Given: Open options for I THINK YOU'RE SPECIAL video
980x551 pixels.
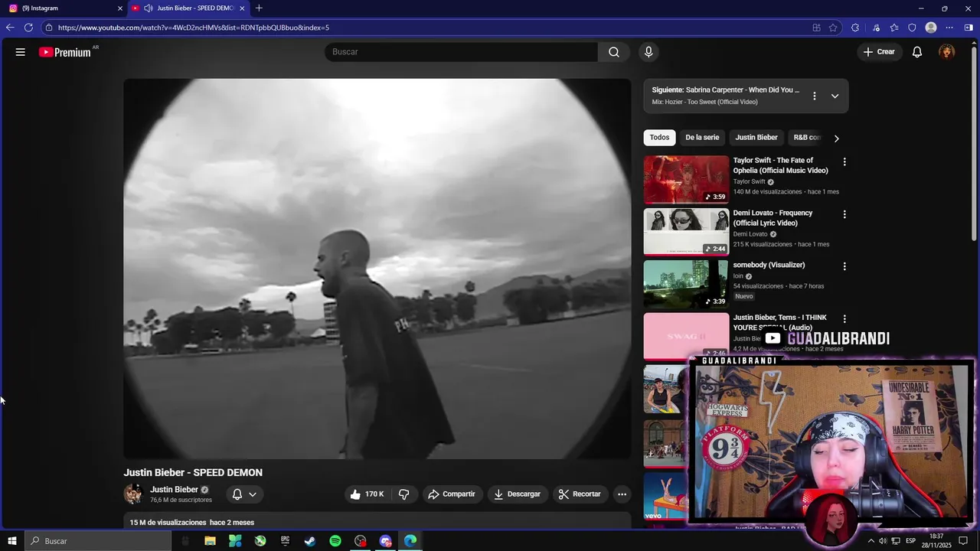Looking at the screenshot, I should [x=844, y=318].
